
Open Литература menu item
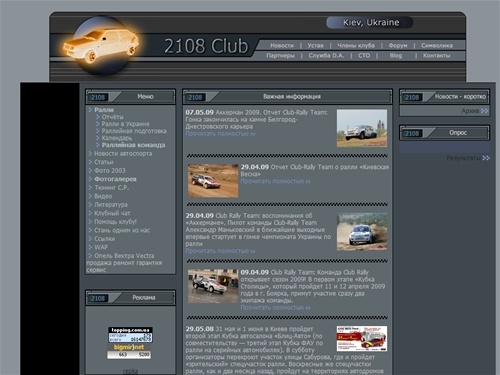tap(111, 205)
